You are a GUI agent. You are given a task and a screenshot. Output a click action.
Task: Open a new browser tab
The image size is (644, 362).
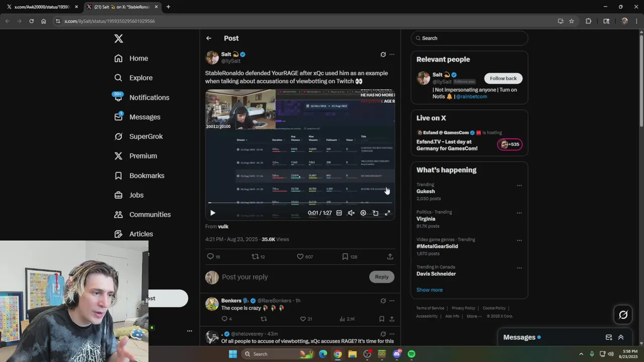coord(168,7)
